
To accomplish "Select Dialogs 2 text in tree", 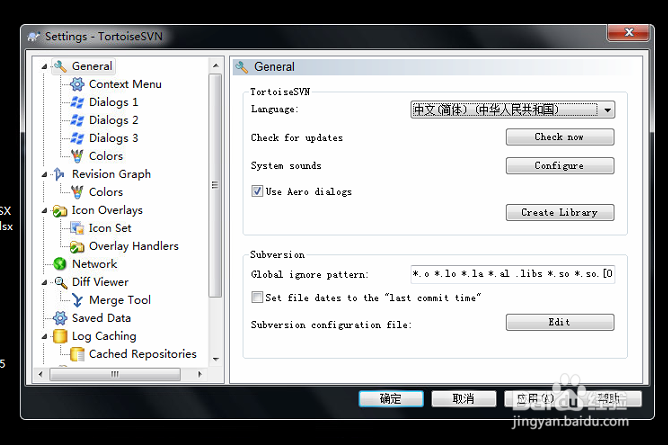I will (x=113, y=120).
